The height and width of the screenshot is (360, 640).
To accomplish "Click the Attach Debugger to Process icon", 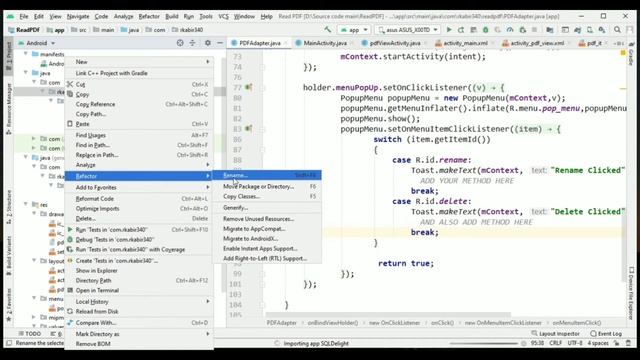I will tap(522, 30).
